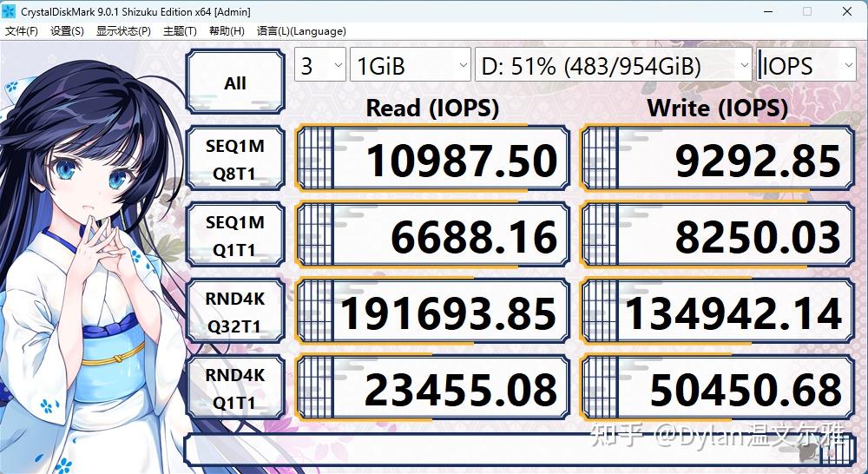Maximize the CrystalDiskMark window
The width and height of the screenshot is (868, 474).
(807, 11)
